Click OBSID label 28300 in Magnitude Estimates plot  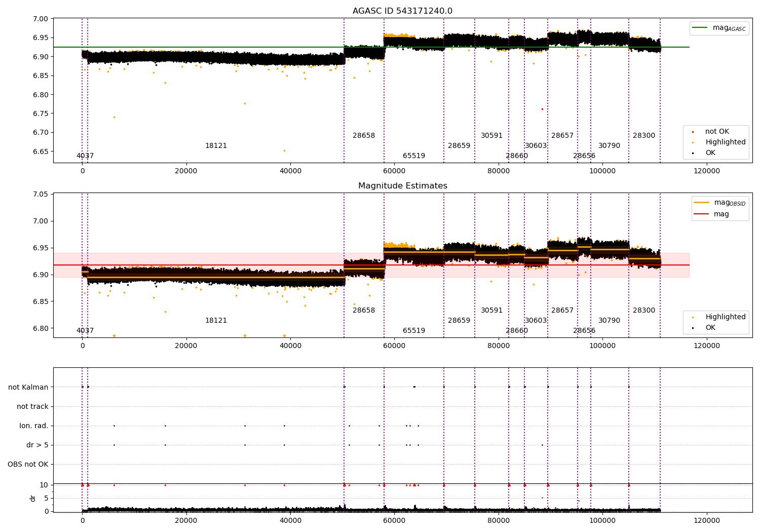point(644,311)
